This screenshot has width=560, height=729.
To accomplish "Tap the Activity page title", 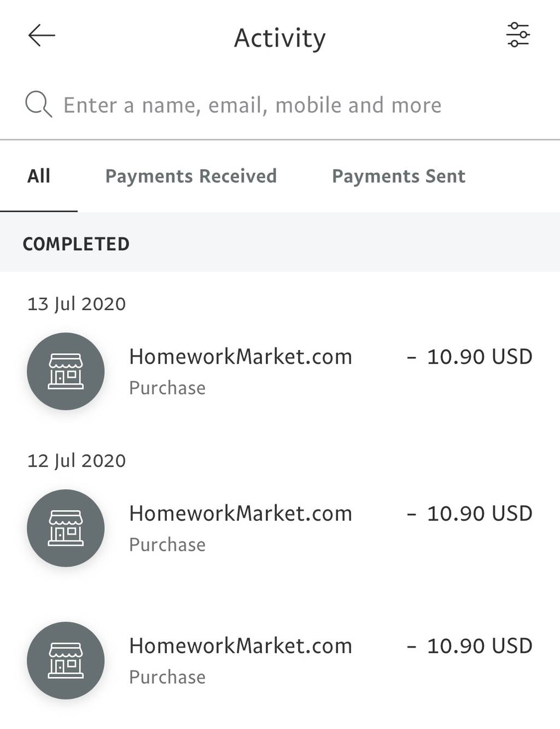I will click(280, 38).
